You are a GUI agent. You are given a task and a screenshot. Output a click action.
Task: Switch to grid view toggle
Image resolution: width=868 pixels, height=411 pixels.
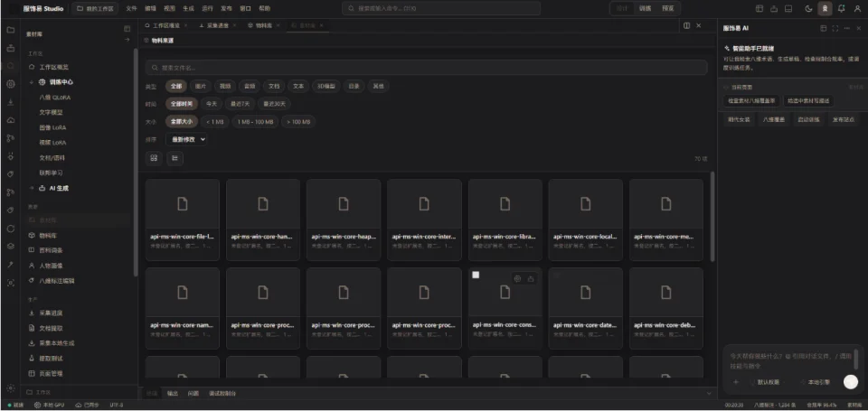tap(154, 159)
